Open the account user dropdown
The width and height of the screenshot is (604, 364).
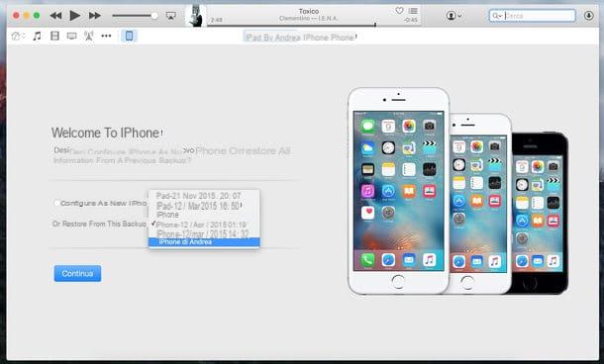[x=453, y=16]
